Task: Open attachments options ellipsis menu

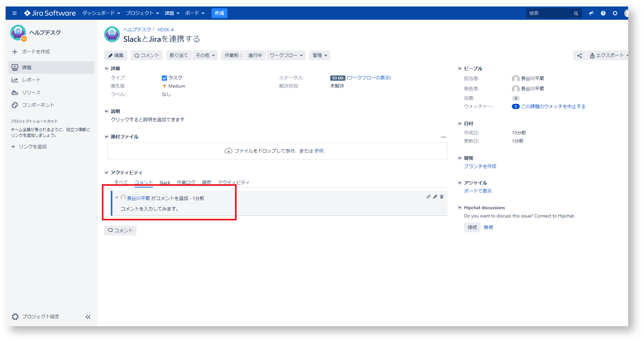Action: tap(443, 137)
